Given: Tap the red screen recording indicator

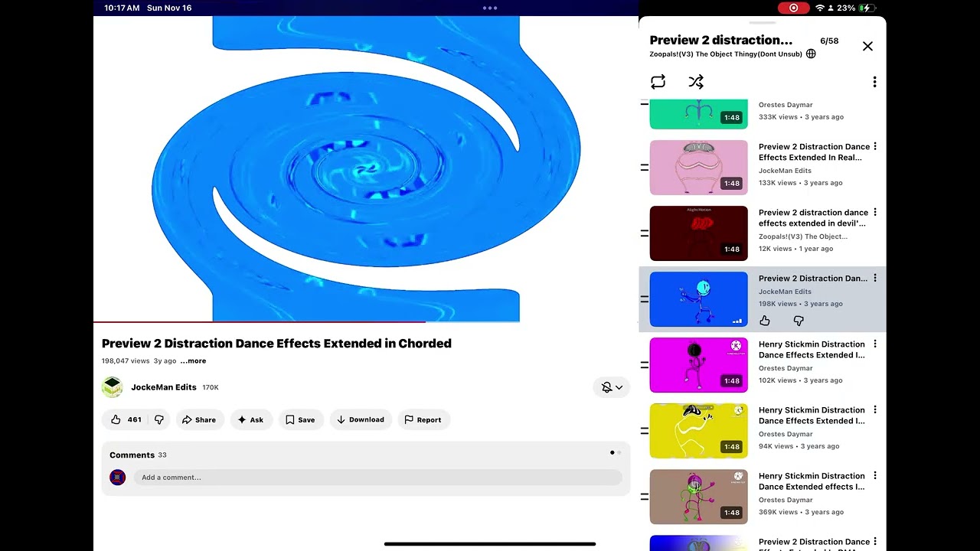Looking at the screenshot, I should (x=793, y=8).
